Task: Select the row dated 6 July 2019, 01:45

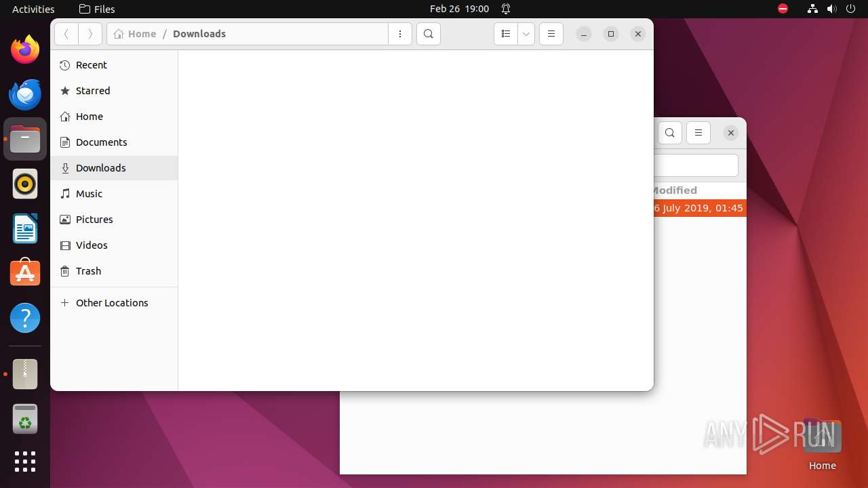Action: coord(700,208)
